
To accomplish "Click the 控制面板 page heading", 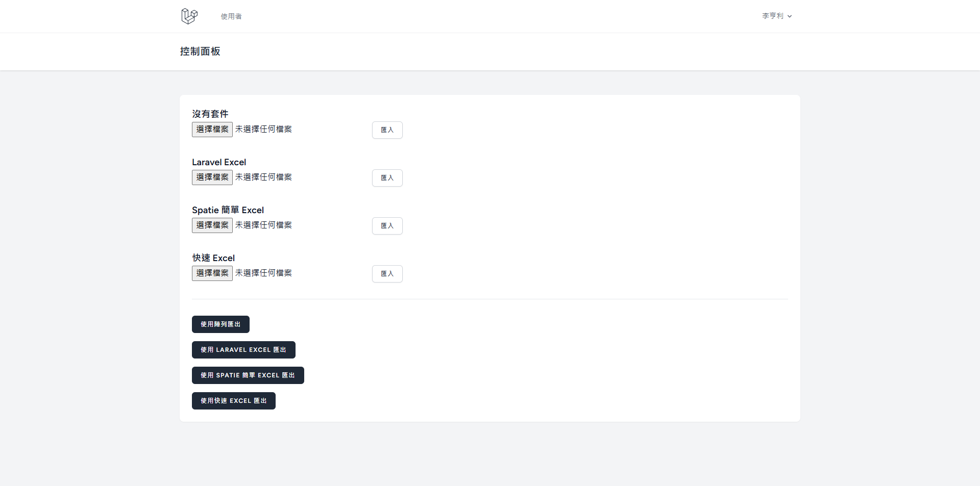I will point(200,52).
